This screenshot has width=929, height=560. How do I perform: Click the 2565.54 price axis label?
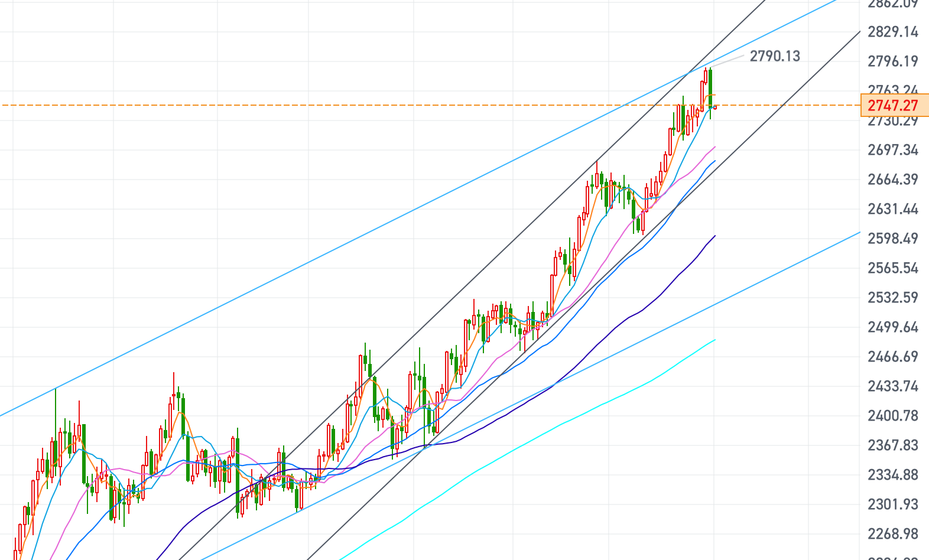point(893,268)
